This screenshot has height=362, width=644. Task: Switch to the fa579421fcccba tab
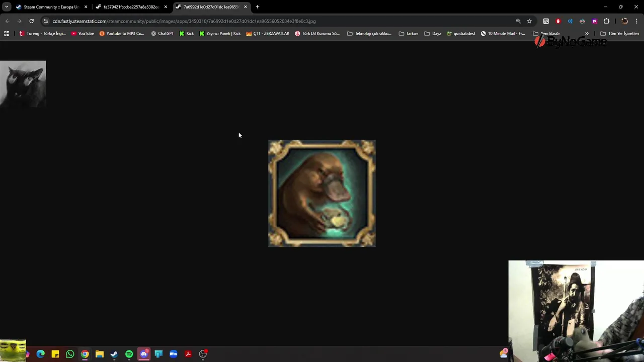(131, 7)
